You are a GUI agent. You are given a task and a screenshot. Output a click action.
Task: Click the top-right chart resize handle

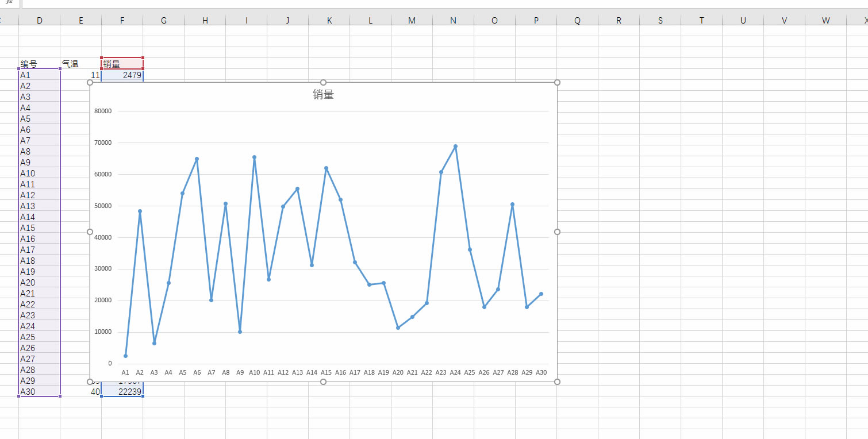tap(557, 83)
